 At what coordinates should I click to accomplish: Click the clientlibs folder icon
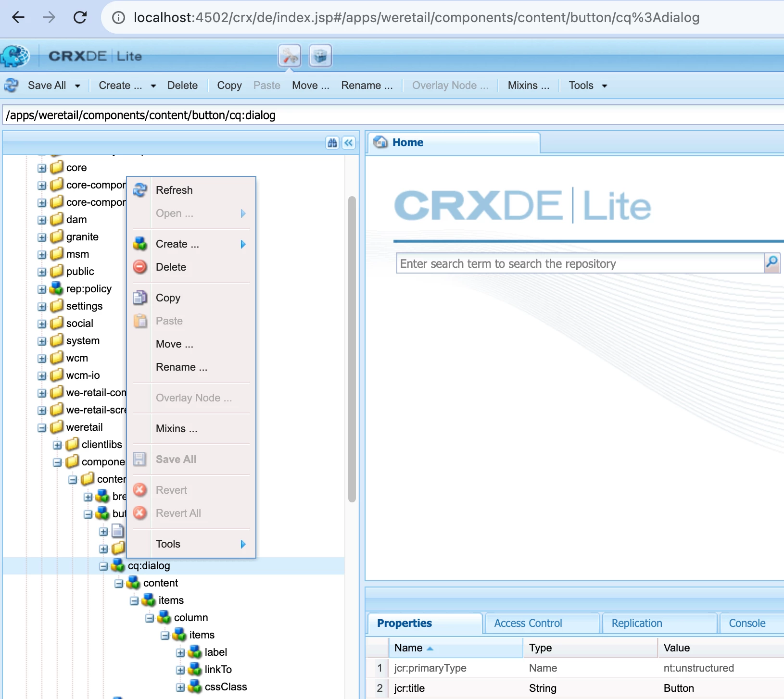[x=72, y=444]
